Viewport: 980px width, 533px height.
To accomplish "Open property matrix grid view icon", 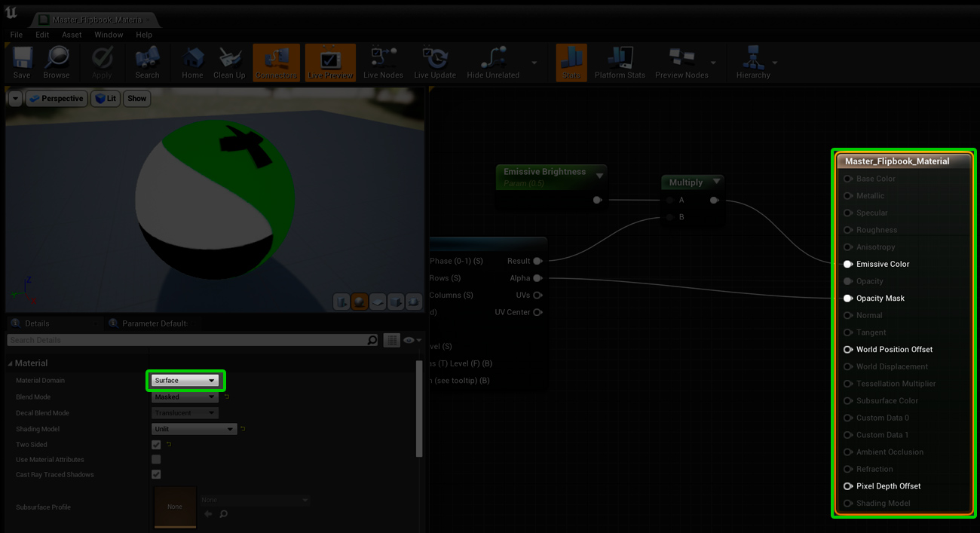I will pyautogui.click(x=391, y=340).
